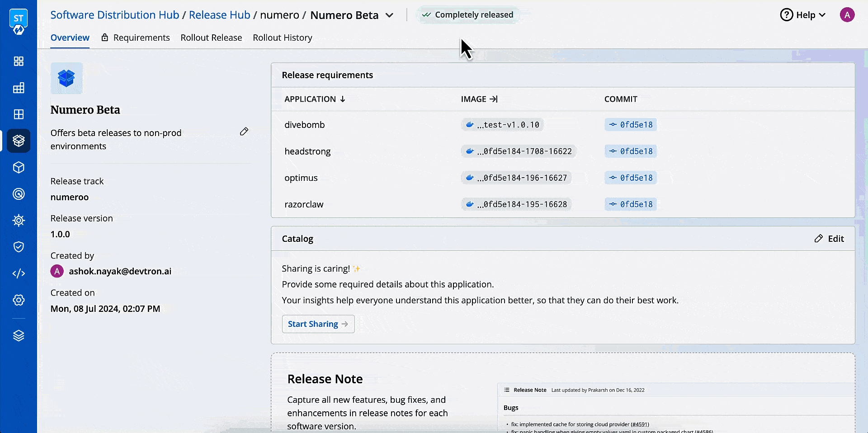Edit the Numero Beta description pencil
868x433 pixels.
(x=244, y=132)
